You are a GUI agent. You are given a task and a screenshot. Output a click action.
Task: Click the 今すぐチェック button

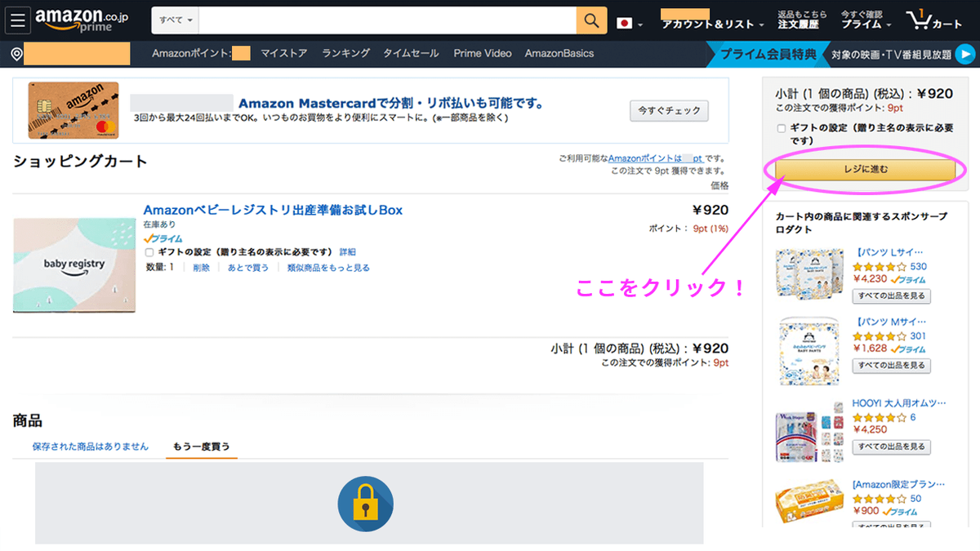pyautogui.click(x=670, y=111)
